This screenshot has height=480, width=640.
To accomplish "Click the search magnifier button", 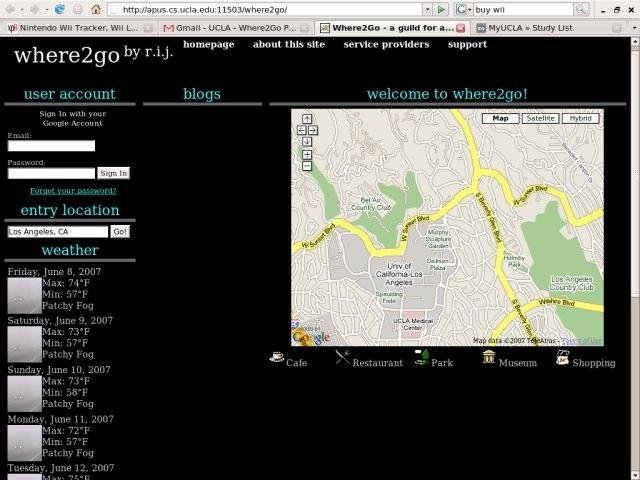I will point(581,9).
